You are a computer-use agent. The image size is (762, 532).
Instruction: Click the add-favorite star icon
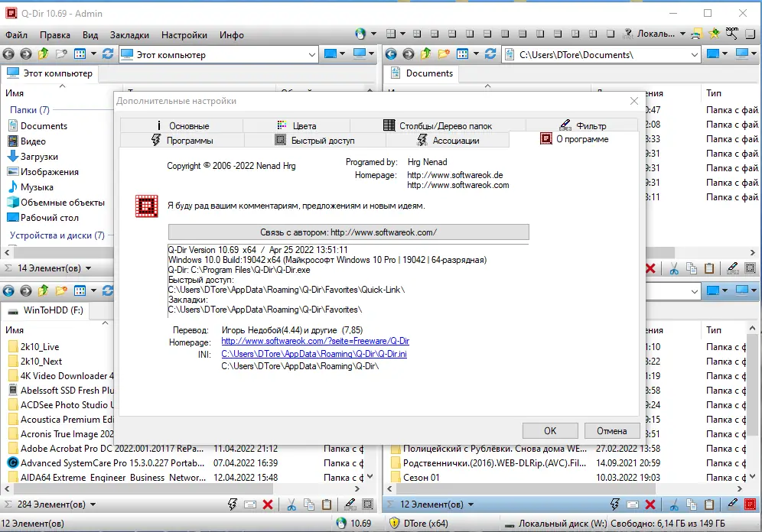click(x=714, y=34)
